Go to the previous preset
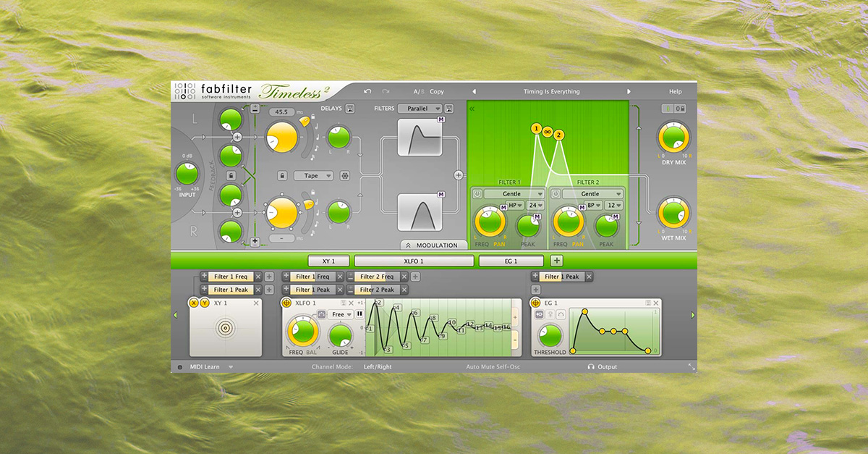The image size is (868, 454). click(x=475, y=92)
